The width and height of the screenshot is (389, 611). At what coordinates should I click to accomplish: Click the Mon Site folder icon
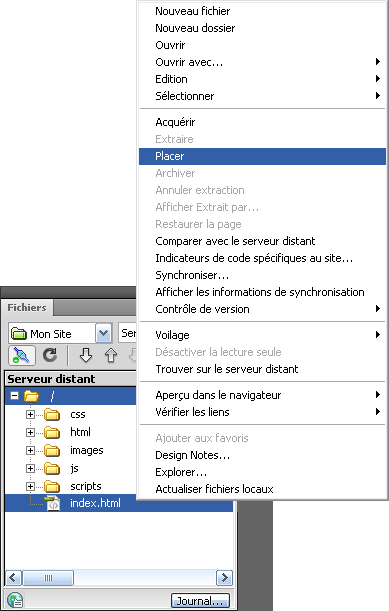tap(19, 334)
